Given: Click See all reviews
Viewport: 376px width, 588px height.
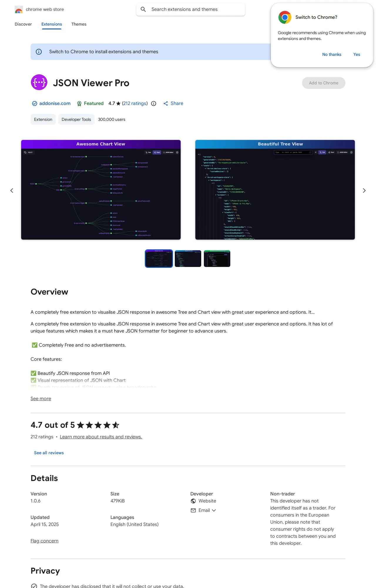Looking at the screenshot, I should [x=49, y=453].
